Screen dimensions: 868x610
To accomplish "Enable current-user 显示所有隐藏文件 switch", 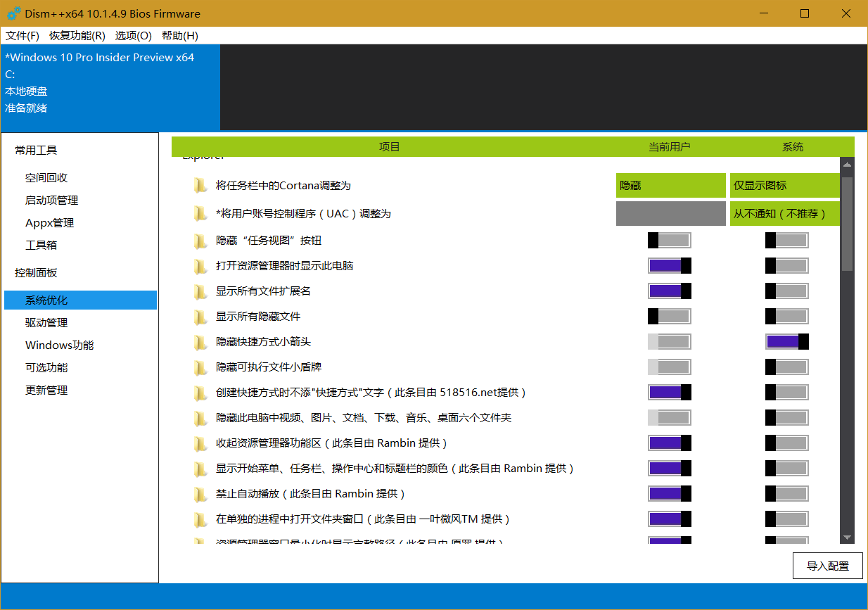I will click(x=670, y=317).
